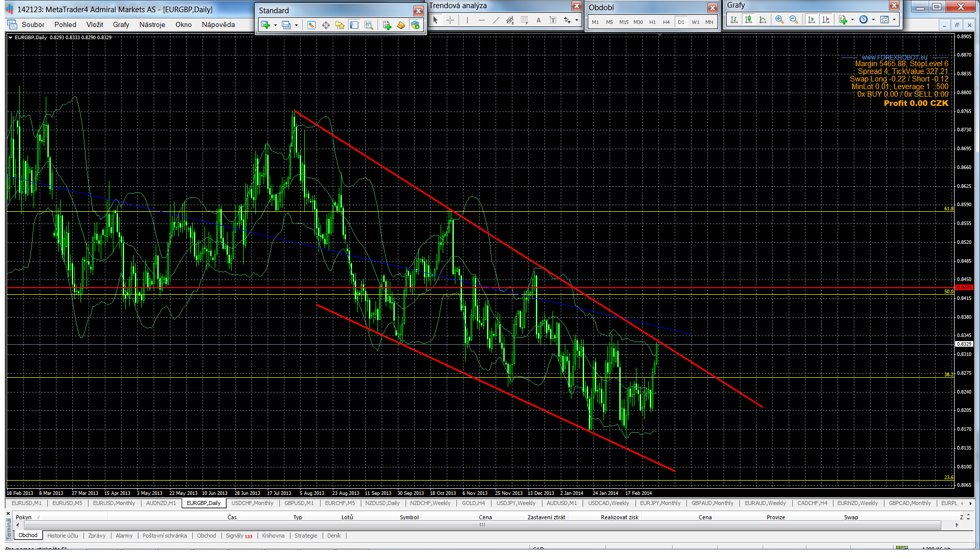Click the terminal horizontal scrollbar
Screen dimensions: 980x559
pyautogui.click(x=482, y=525)
